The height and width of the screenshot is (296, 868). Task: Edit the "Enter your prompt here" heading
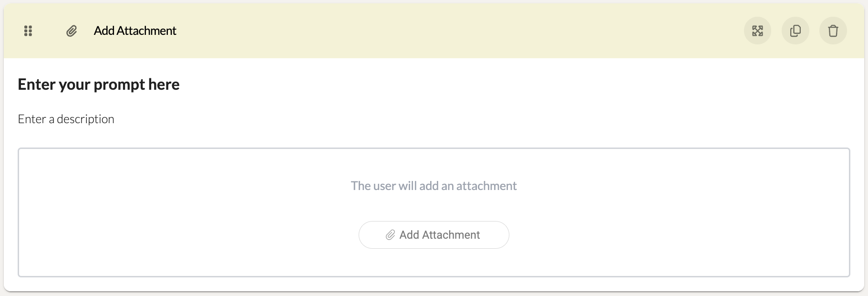coord(99,85)
